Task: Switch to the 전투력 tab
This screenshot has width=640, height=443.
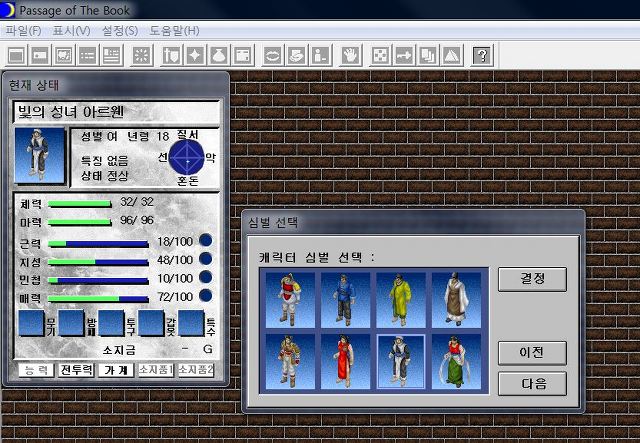Action: coord(75,370)
